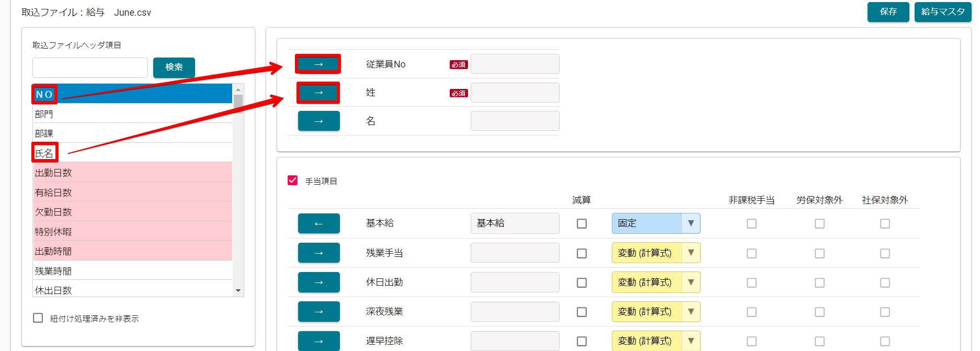Click the 深夜残業 mapping field
Image resolution: width=980 pixels, height=351 pixels.
tap(515, 312)
